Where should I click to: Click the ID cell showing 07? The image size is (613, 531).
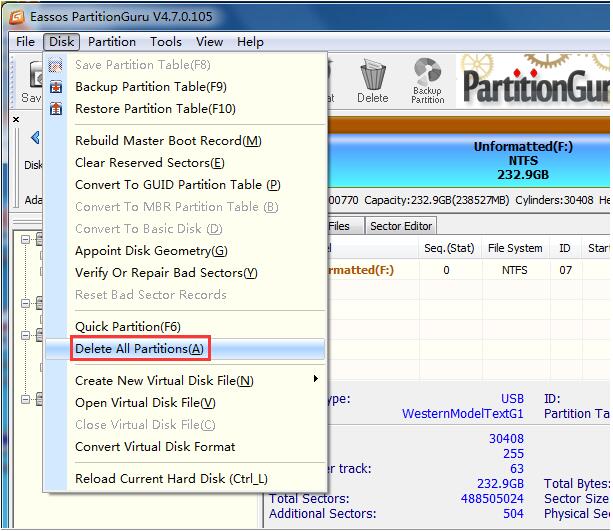[565, 270]
